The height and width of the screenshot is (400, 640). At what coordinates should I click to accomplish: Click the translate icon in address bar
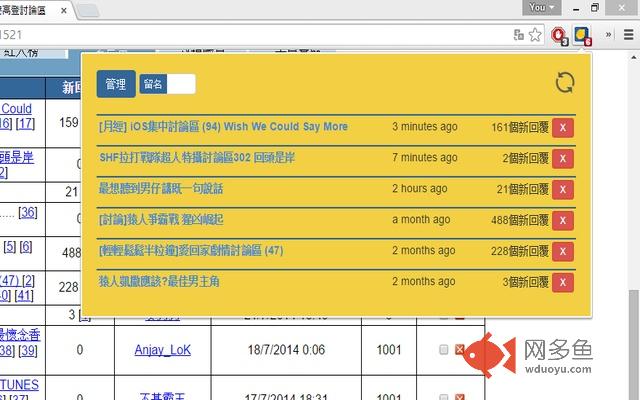pos(518,35)
